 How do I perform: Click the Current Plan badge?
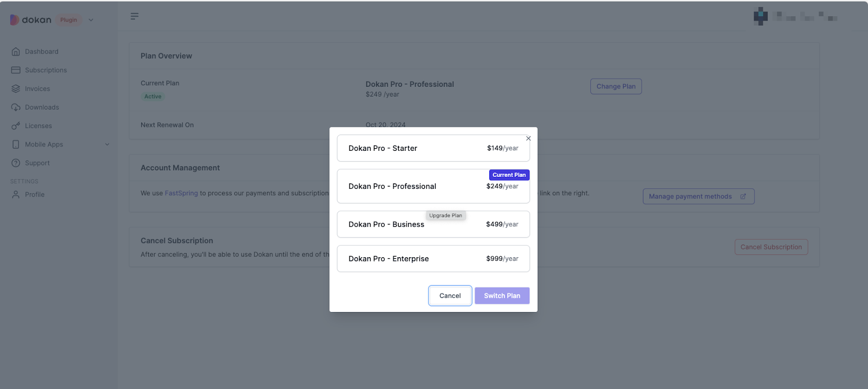click(x=509, y=175)
